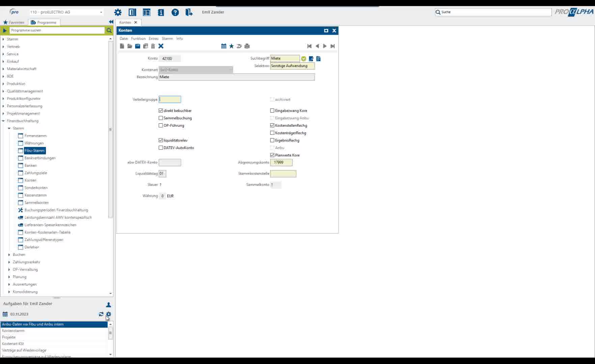Image resolution: width=595 pixels, height=364 pixels.
Task: Click the help question mark icon
Action: tap(175, 12)
